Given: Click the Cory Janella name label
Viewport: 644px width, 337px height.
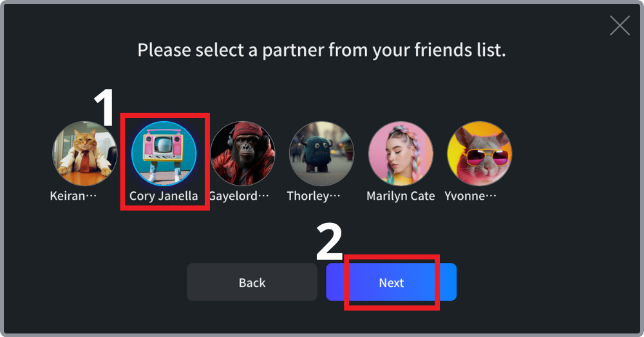Looking at the screenshot, I should coord(164,196).
